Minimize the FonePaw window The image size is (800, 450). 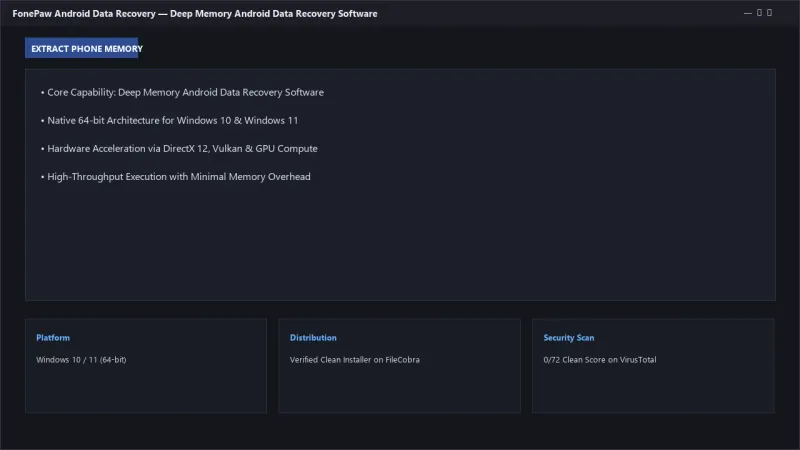748,13
